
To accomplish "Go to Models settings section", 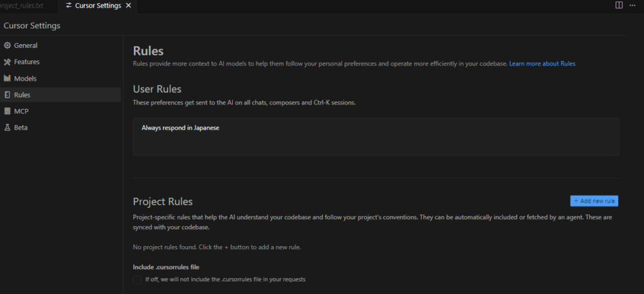I will pos(25,79).
